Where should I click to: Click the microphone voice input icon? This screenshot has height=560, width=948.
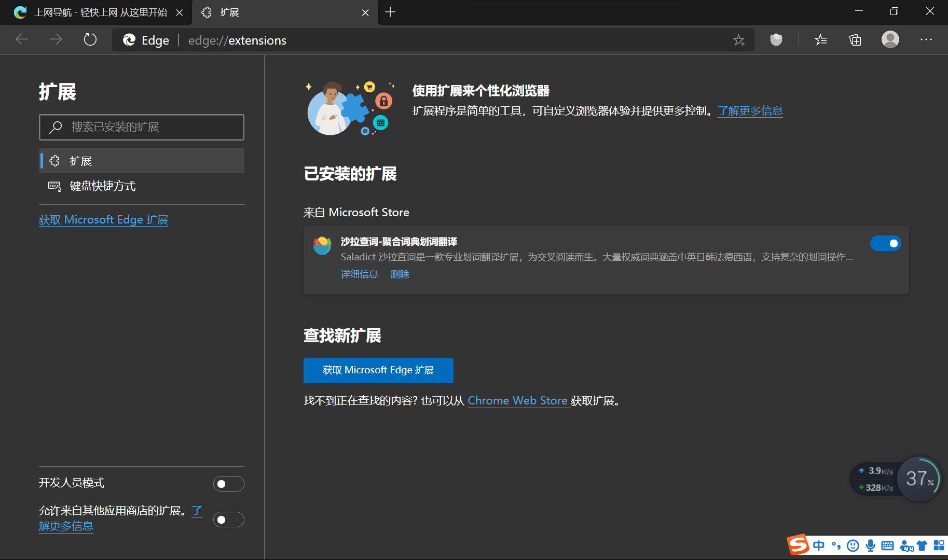click(871, 545)
